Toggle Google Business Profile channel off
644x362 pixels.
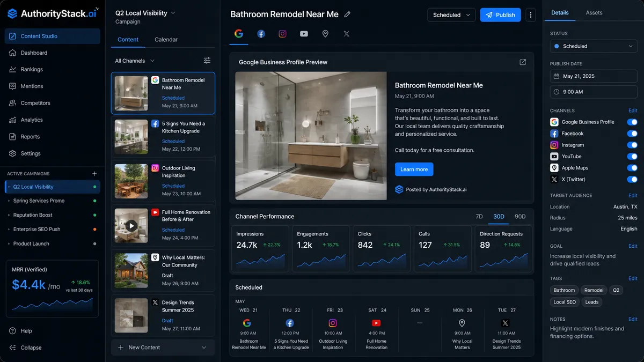(x=632, y=122)
